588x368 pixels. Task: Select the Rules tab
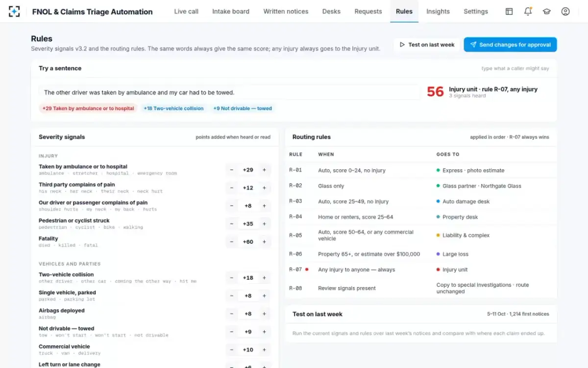tap(404, 11)
